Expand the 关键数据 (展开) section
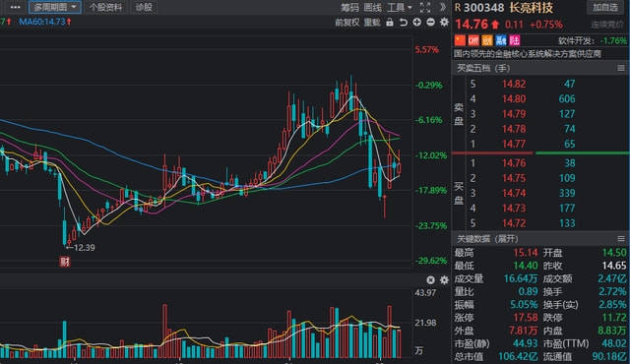Viewport: 630px width, 364px height. [487, 239]
